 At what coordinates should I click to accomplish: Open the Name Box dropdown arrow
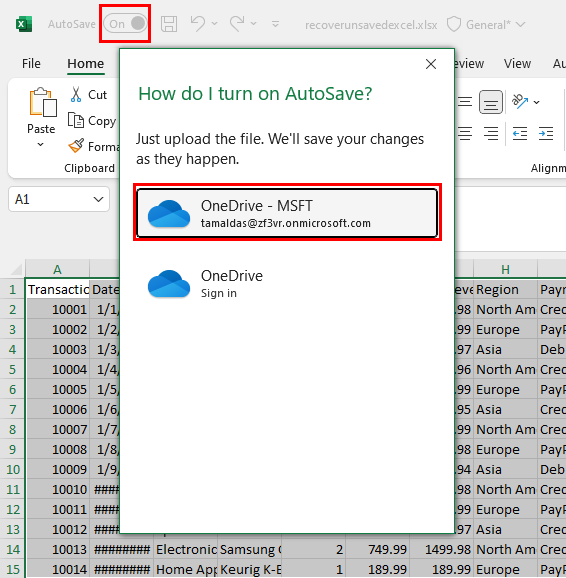click(98, 199)
